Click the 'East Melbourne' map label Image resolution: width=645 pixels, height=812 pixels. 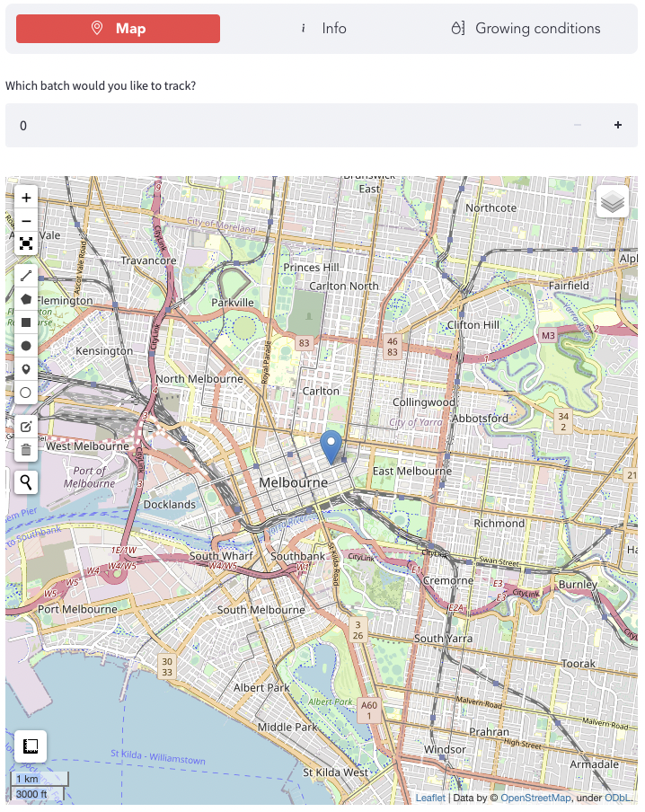coord(411,472)
